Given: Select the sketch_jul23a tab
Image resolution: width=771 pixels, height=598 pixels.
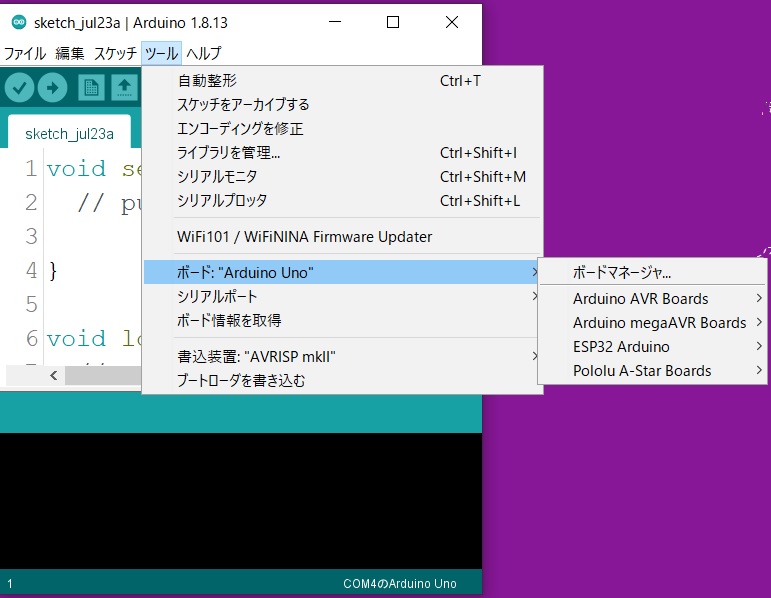Looking at the screenshot, I should [x=69, y=133].
